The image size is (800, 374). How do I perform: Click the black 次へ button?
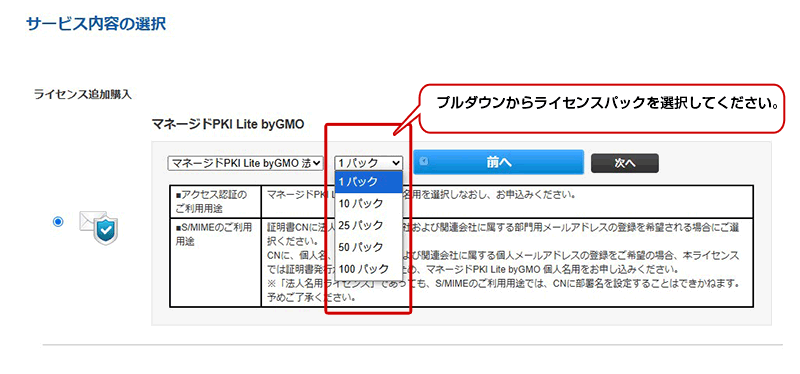624,163
